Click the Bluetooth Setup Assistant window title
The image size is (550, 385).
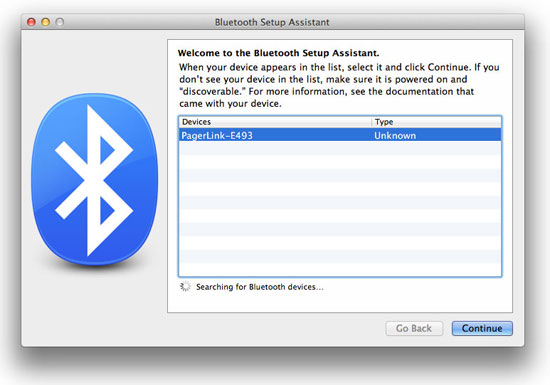272,22
